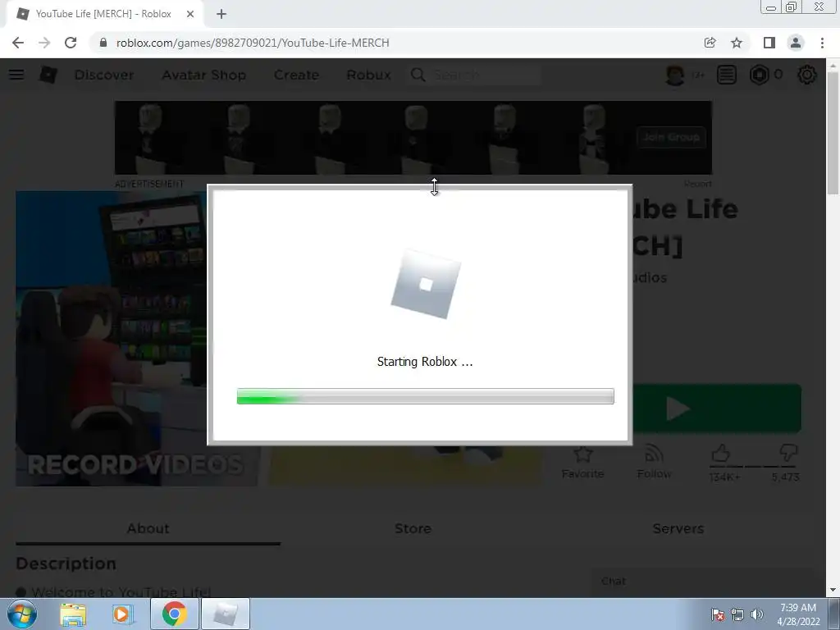The height and width of the screenshot is (630, 840).
Task: Open the user avatar profile icon
Action: pyautogui.click(x=674, y=75)
